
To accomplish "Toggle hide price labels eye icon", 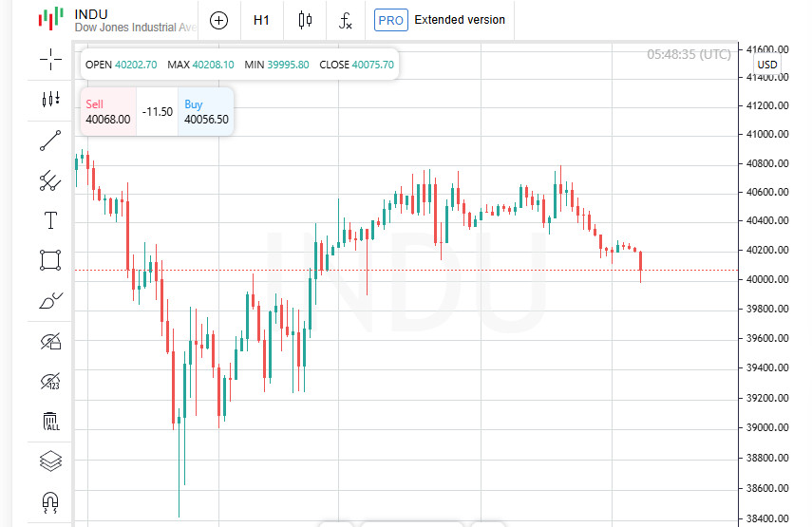I will tap(50, 381).
